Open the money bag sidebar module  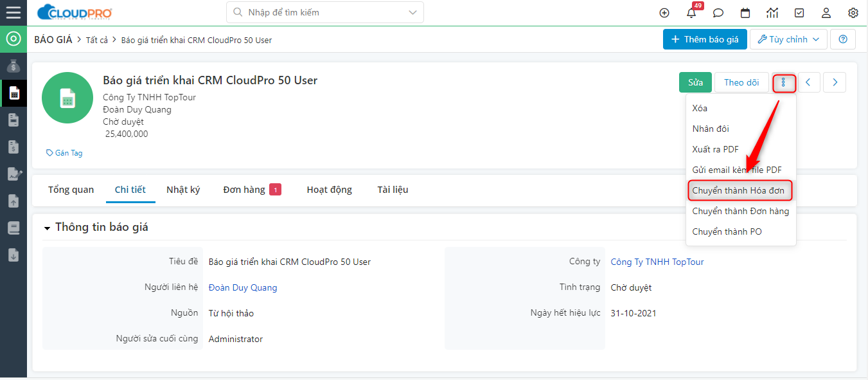[x=13, y=66]
